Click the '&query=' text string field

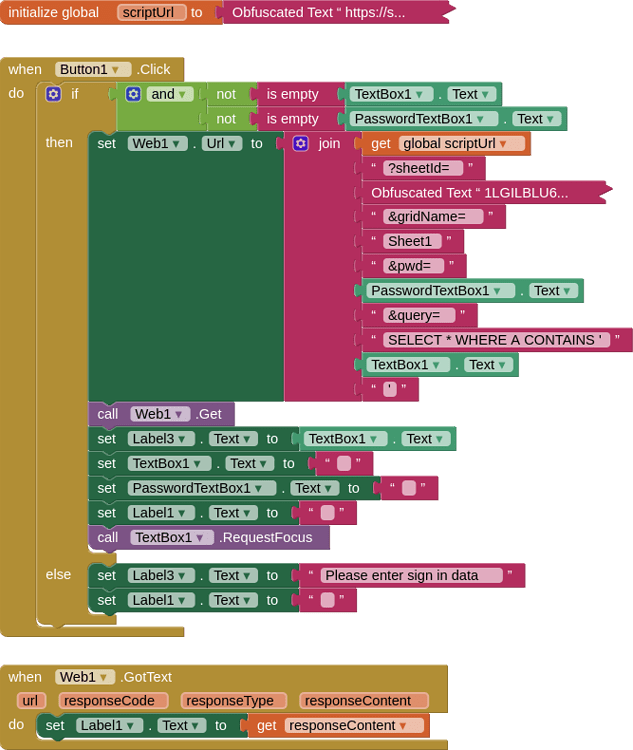(x=418, y=315)
